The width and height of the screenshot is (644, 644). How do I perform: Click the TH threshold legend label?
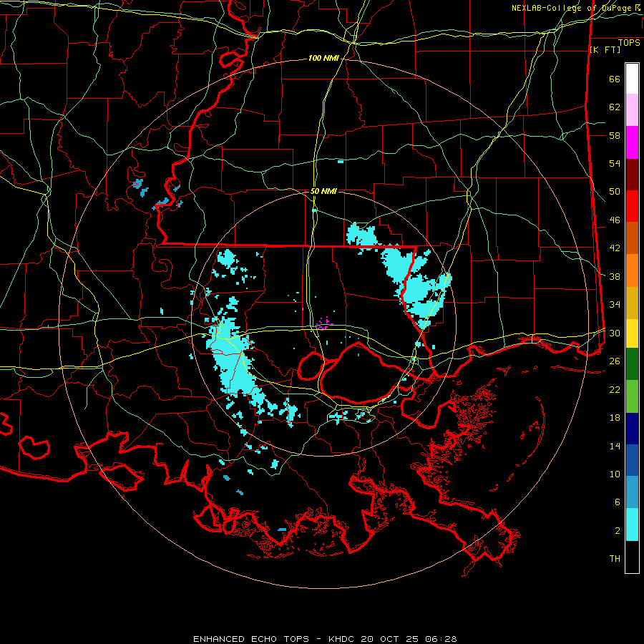pos(615,559)
